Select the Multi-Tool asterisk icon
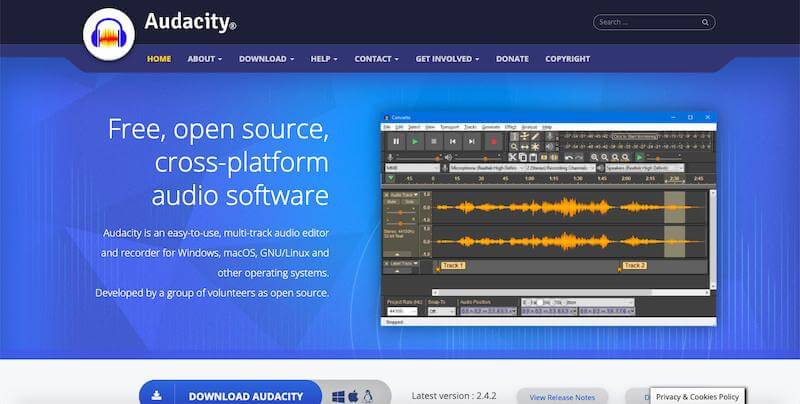The image size is (800, 404). (x=535, y=146)
